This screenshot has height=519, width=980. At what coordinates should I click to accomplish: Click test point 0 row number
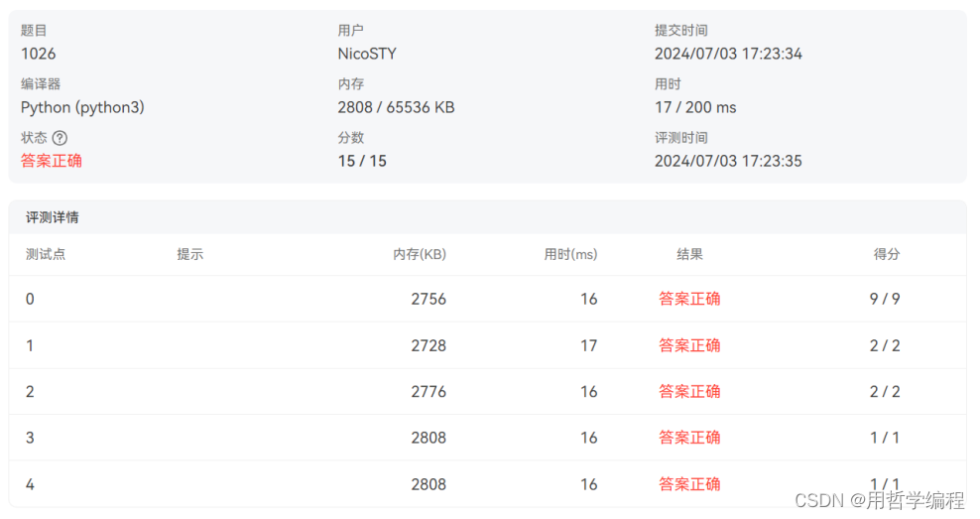click(30, 300)
